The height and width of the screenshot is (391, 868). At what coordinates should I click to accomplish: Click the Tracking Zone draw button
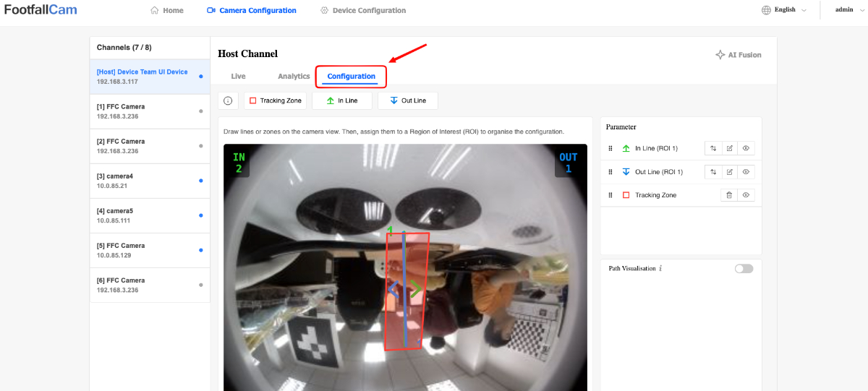click(276, 100)
